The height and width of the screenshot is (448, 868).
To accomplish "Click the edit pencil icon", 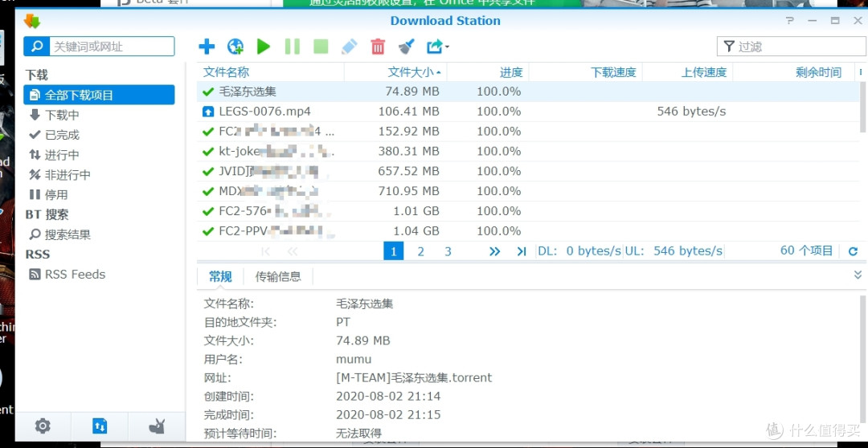I will 350,47.
